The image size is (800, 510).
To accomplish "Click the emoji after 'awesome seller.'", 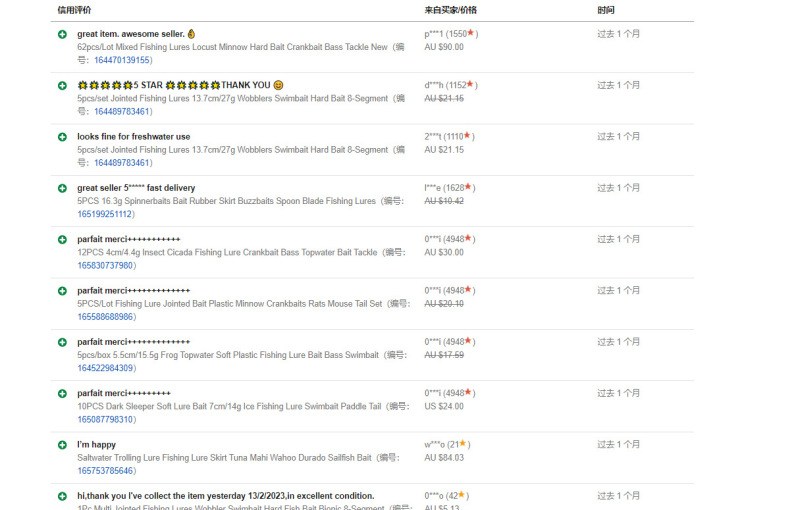I will [191, 34].
